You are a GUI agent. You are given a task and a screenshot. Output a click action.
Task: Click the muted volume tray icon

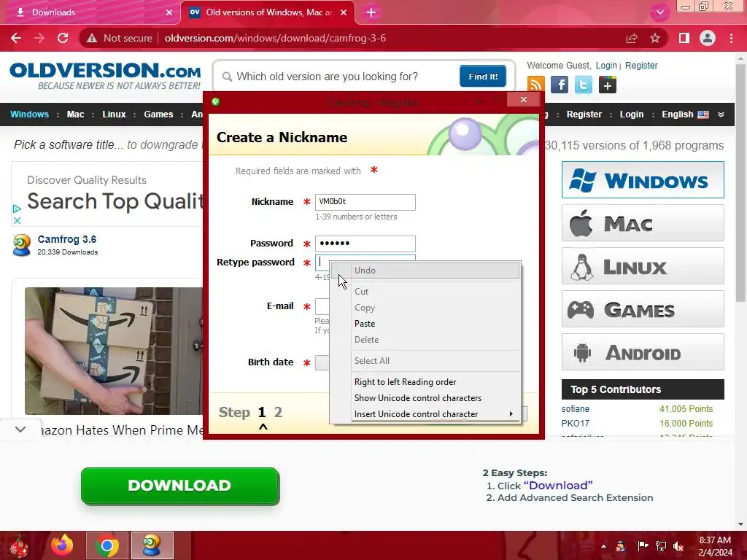[x=678, y=545]
